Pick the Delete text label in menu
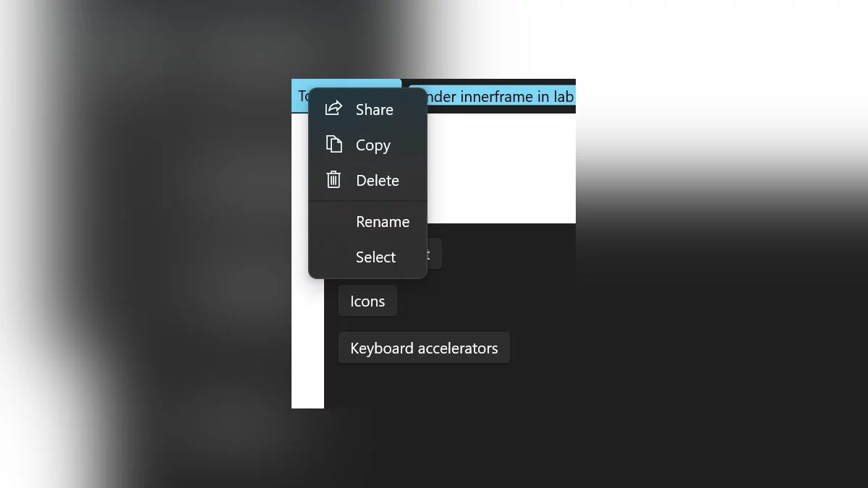 (378, 181)
